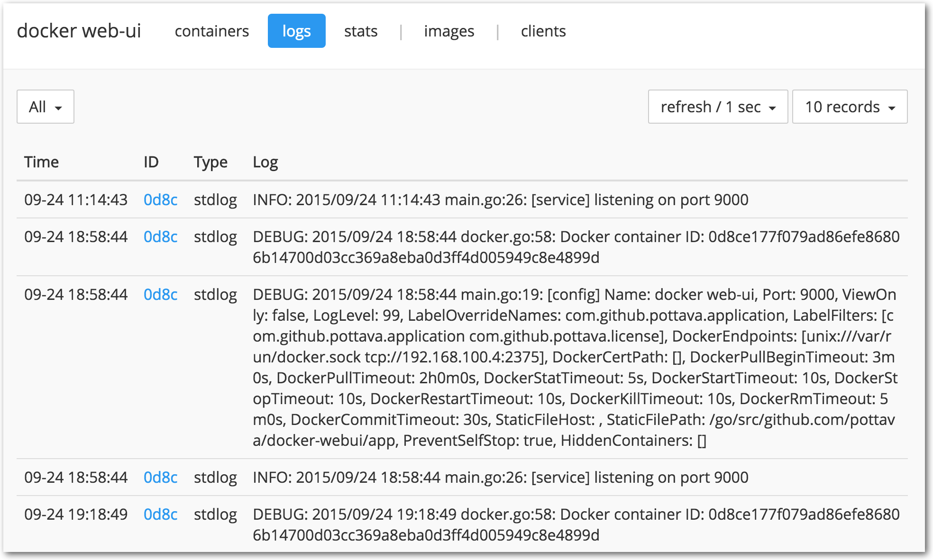This screenshot has width=933, height=560.
Task: Click the 19:18:49 Docker container ID log
Action: (576, 524)
